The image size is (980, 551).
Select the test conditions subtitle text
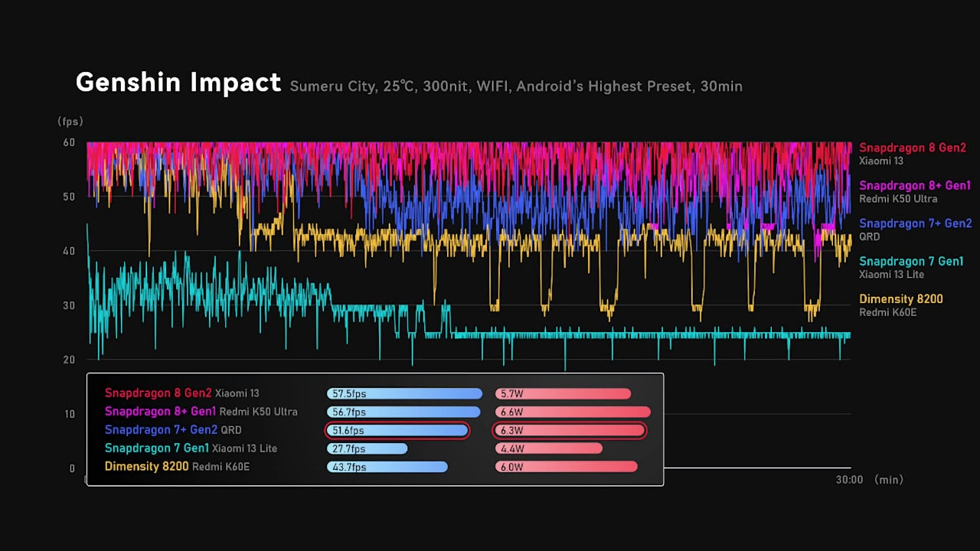[516, 86]
